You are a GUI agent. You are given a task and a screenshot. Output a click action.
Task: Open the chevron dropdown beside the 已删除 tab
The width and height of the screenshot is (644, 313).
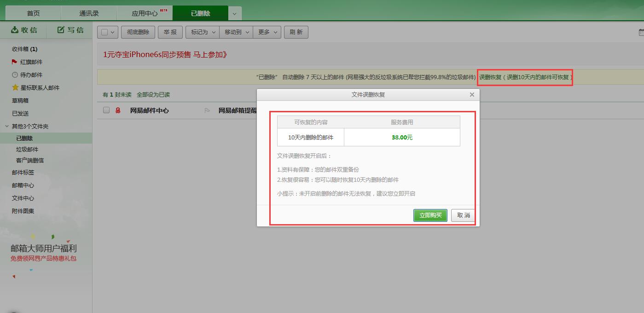[x=235, y=13]
